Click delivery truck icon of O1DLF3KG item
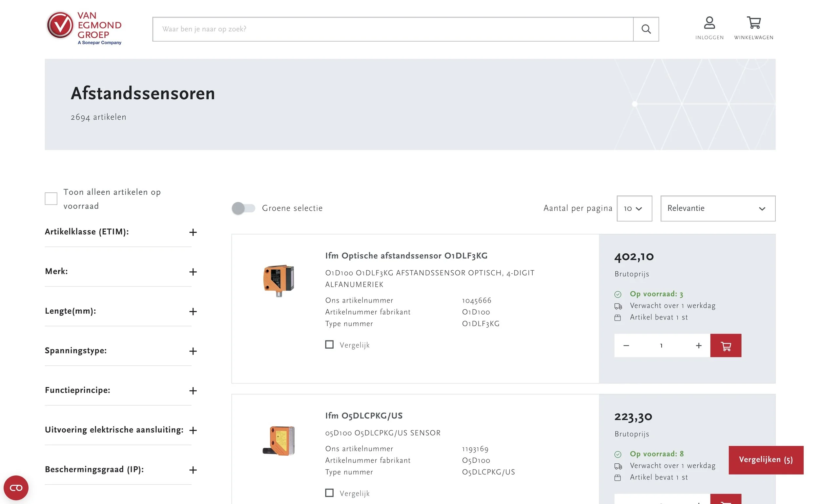820x504 pixels. [x=618, y=306]
